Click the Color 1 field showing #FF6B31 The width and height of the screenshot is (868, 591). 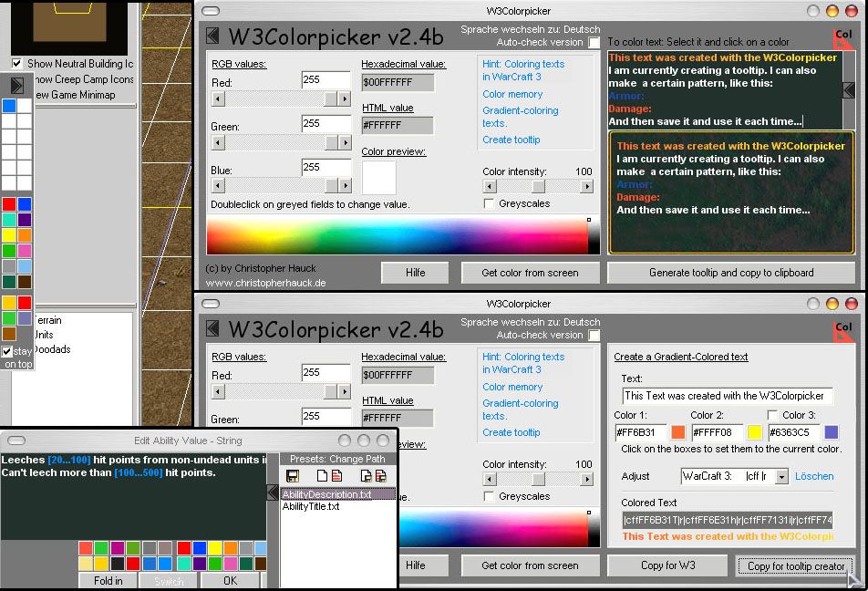tap(640, 432)
